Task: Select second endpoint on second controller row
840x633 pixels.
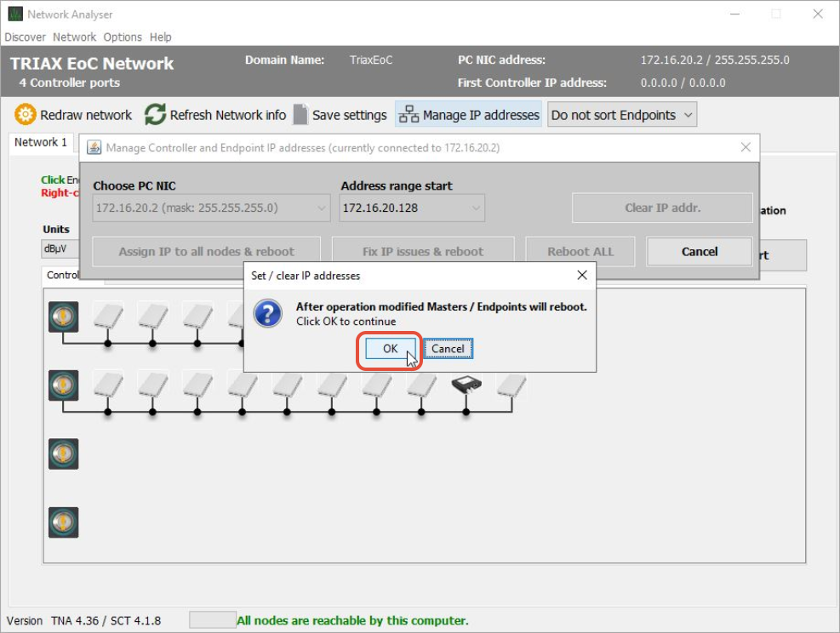Action: (x=153, y=385)
